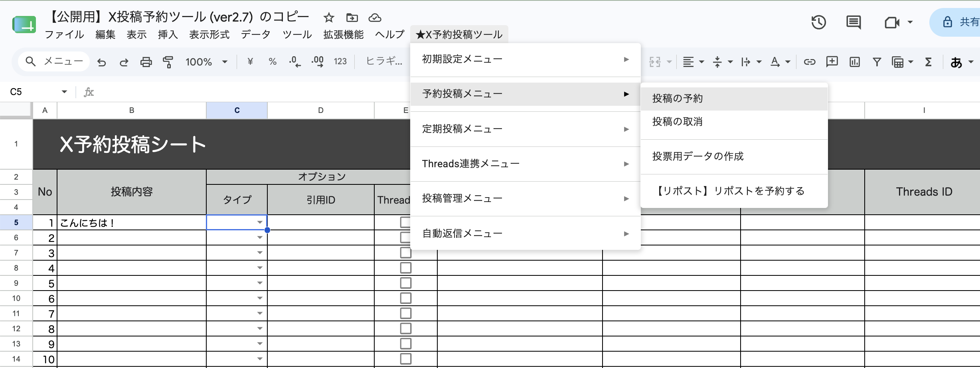Click the vertical align icon

point(717,62)
